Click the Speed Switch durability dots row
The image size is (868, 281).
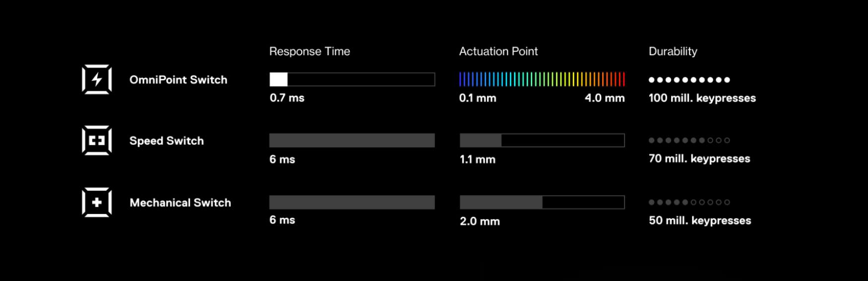[689, 140]
